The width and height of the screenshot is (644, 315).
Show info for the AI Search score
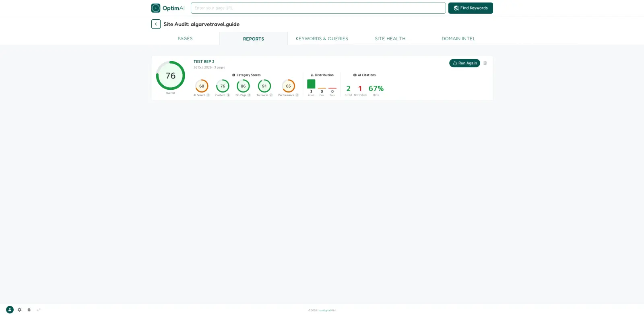click(x=208, y=95)
